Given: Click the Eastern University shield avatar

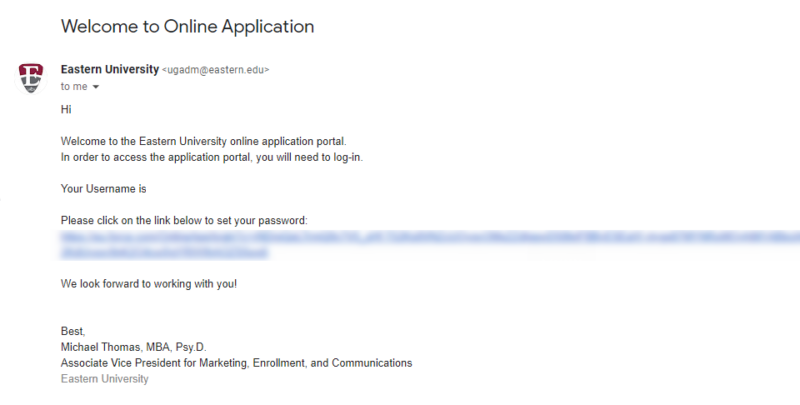Looking at the screenshot, I should tap(31, 77).
